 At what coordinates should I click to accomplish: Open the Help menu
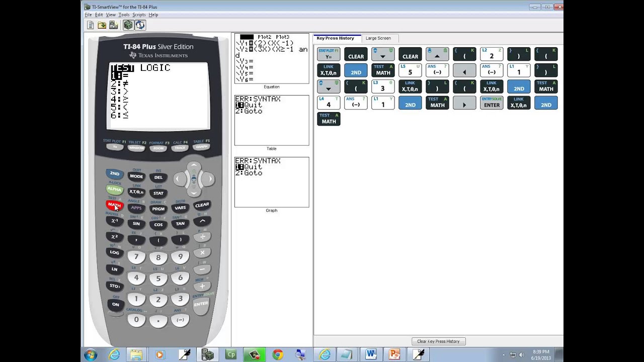point(153,15)
